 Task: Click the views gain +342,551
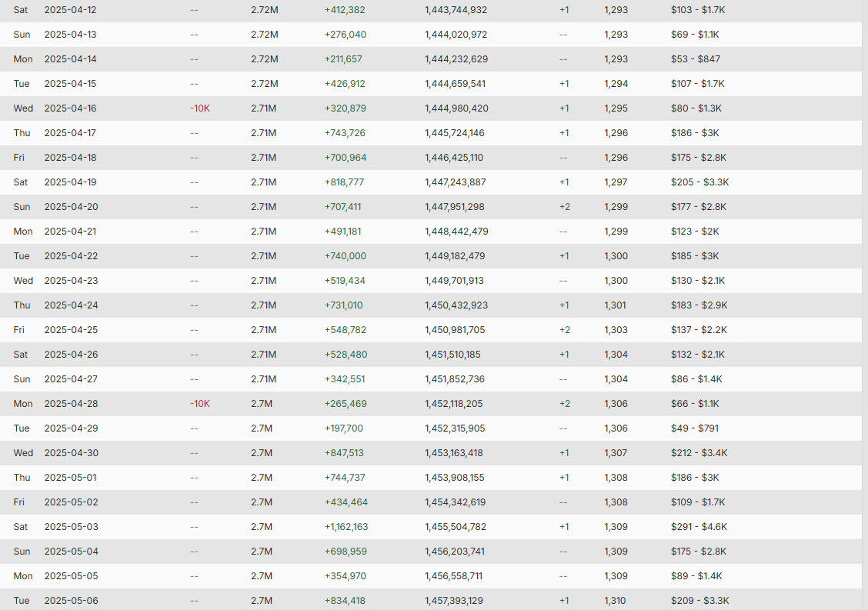click(x=344, y=379)
